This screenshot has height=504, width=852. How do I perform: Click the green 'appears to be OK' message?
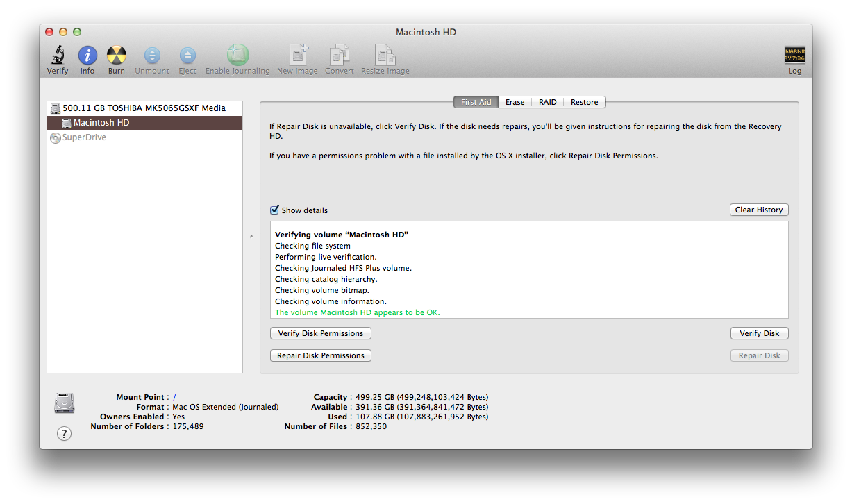click(x=357, y=312)
